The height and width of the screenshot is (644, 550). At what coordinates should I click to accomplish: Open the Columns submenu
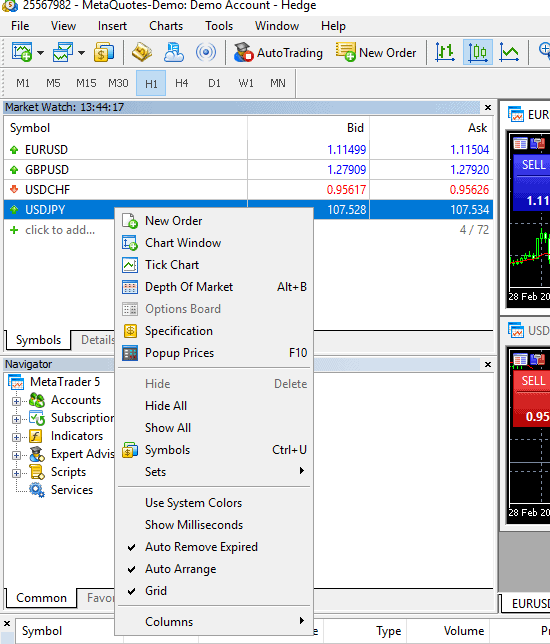(x=214, y=622)
